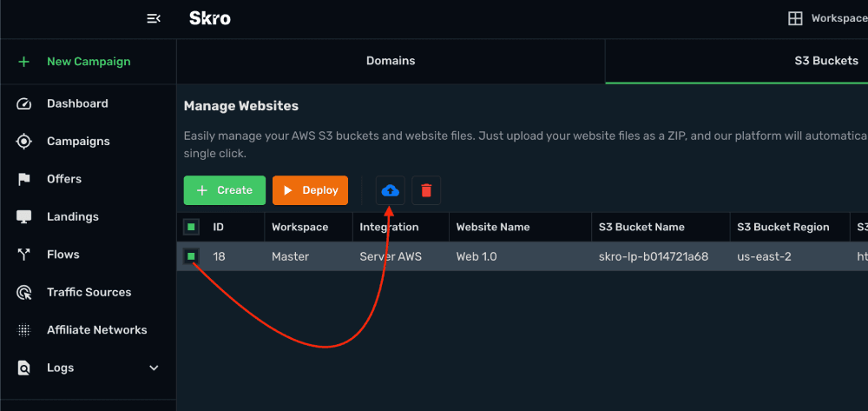This screenshot has width=868, height=411.
Task: Click the 'skro-lp-b014721a68' bucket name cell
Action: 654,256
